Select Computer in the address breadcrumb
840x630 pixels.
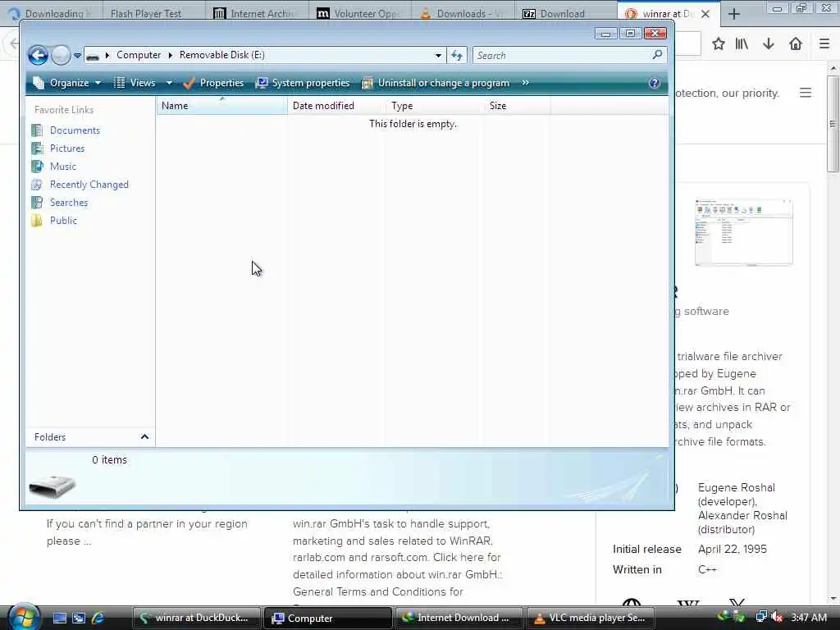[x=138, y=55]
